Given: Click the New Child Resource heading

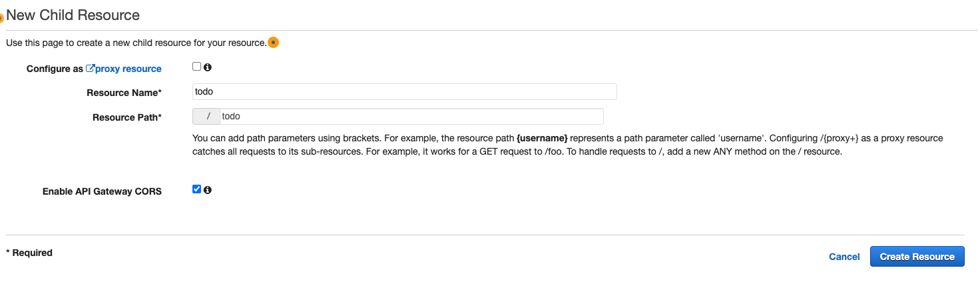Looking at the screenshot, I should point(73,15).
